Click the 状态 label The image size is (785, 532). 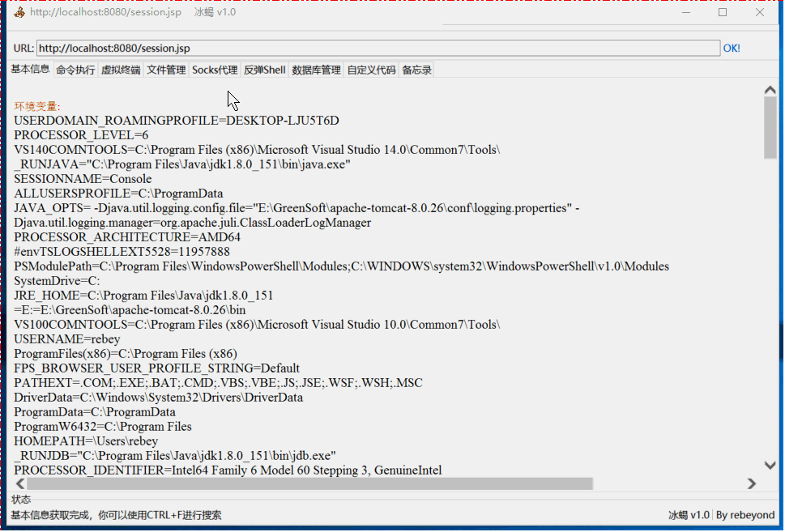pos(21,500)
